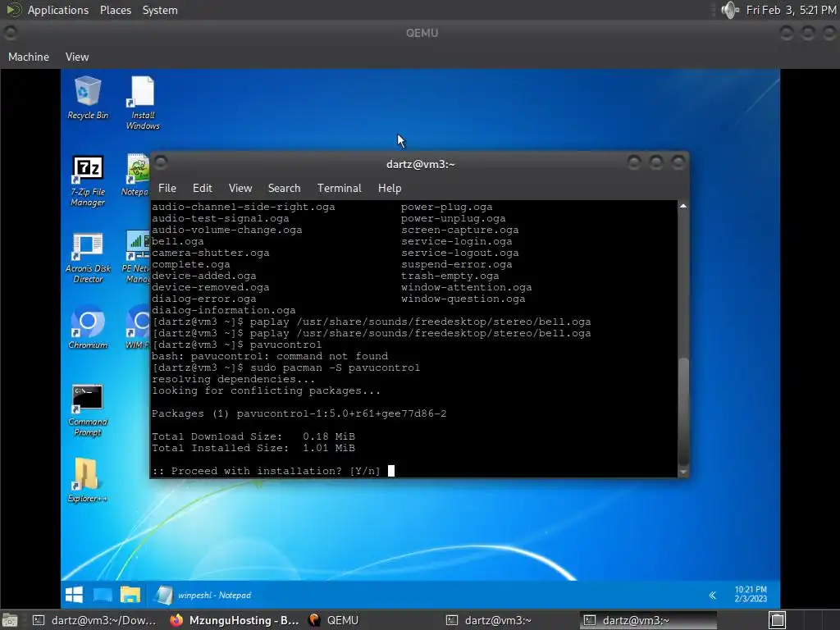Open the Places menu in top panel
Image resolution: width=840 pixels, height=630 pixels.
(x=115, y=10)
